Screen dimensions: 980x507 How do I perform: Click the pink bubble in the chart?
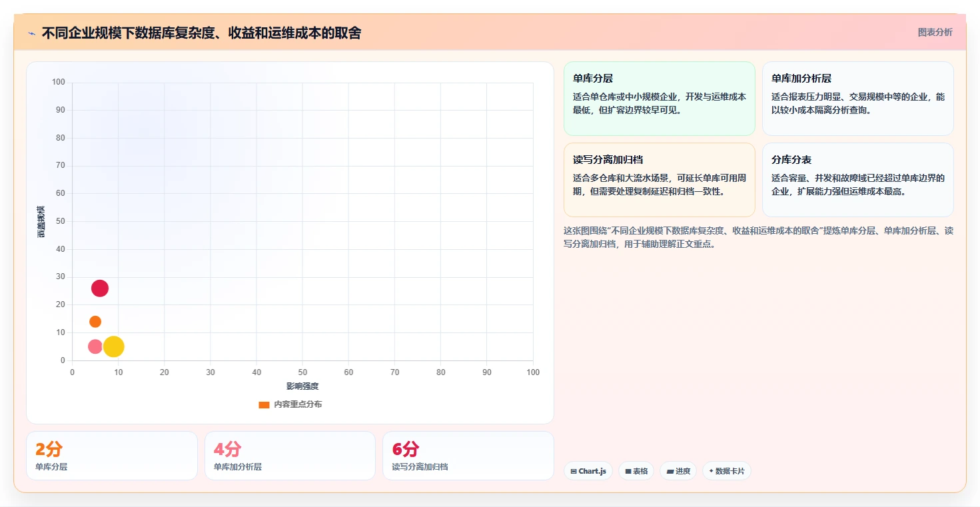(x=95, y=346)
